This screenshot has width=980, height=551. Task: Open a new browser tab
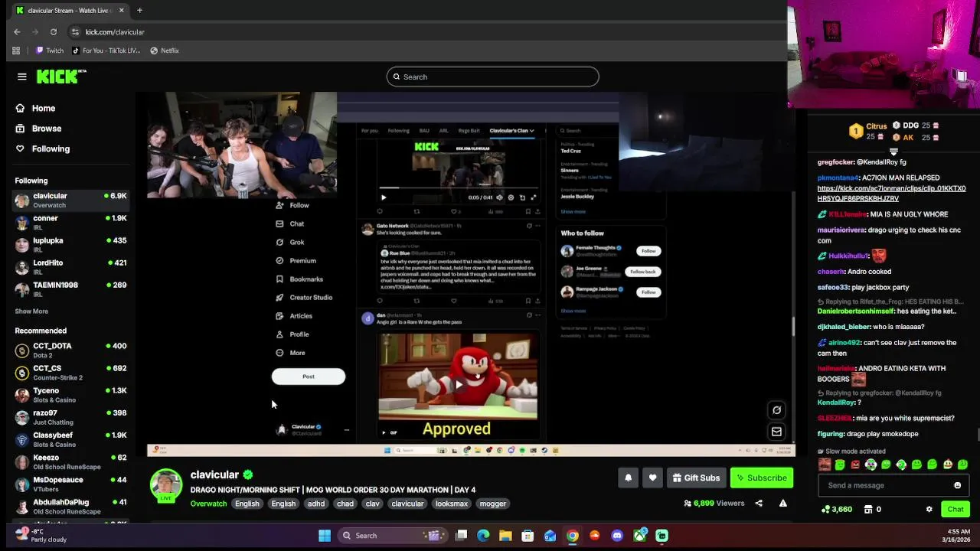coord(139,11)
